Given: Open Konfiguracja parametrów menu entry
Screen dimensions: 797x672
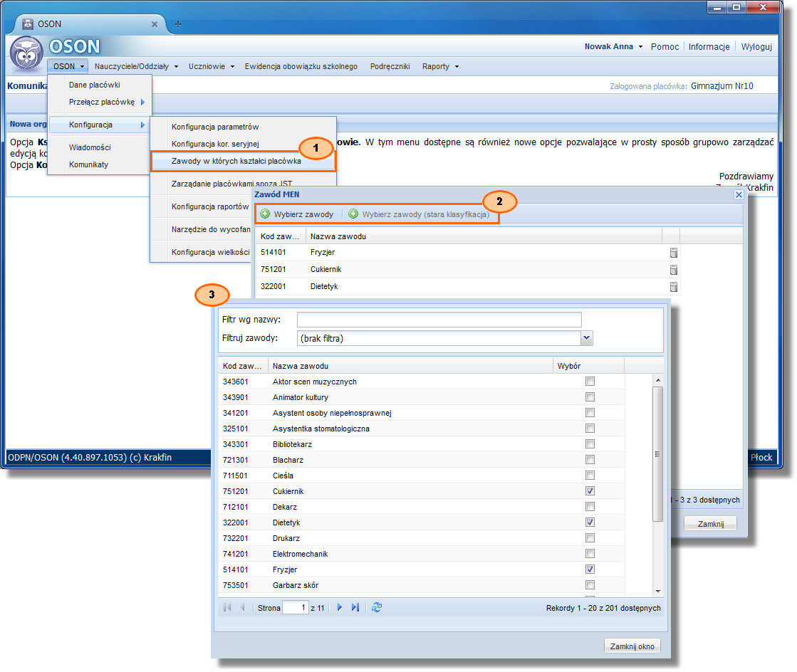Looking at the screenshot, I should 215,127.
